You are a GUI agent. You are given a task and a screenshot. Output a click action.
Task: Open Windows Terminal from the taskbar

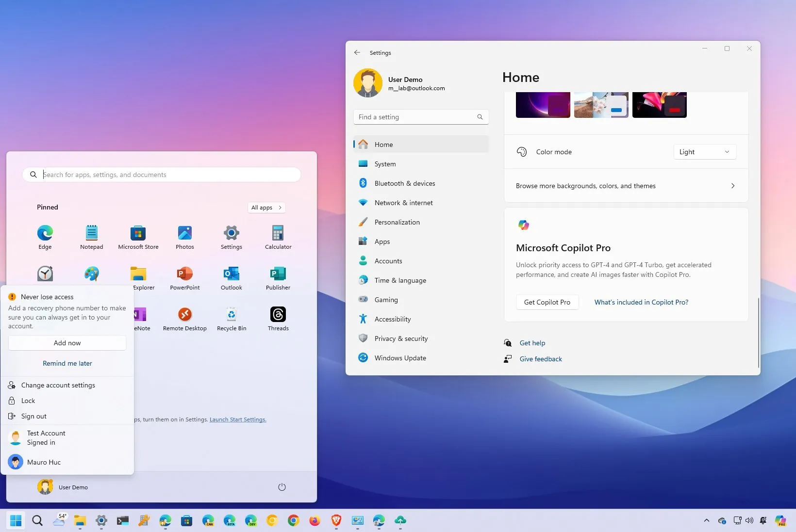tap(123, 521)
